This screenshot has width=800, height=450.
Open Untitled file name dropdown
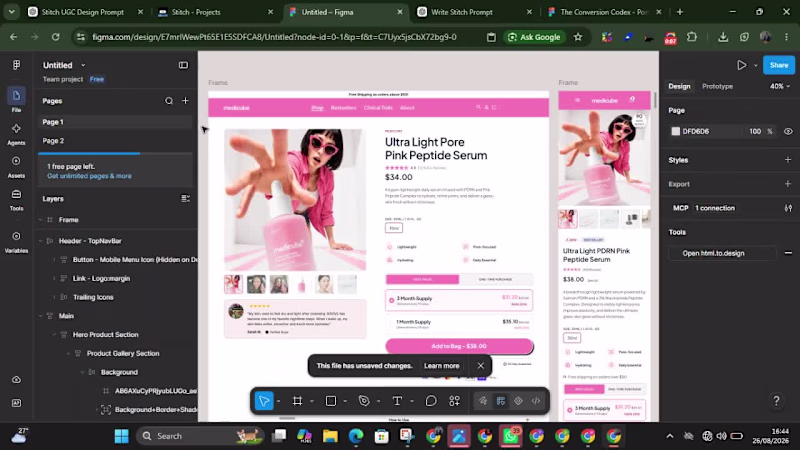(x=83, y=65)
